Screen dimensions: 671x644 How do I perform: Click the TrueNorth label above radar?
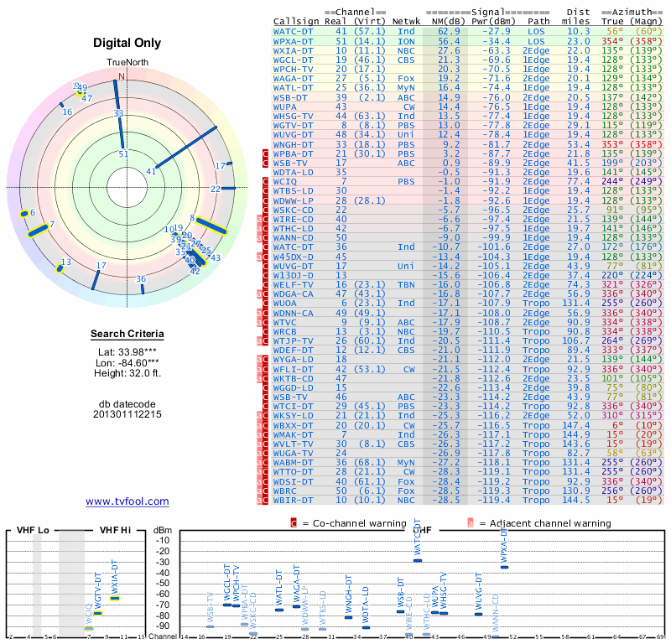127,63
